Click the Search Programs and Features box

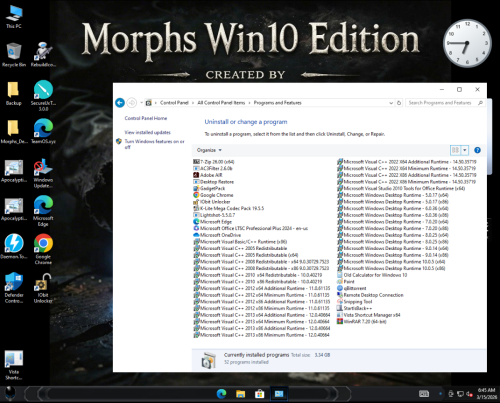tap(445, 103)
